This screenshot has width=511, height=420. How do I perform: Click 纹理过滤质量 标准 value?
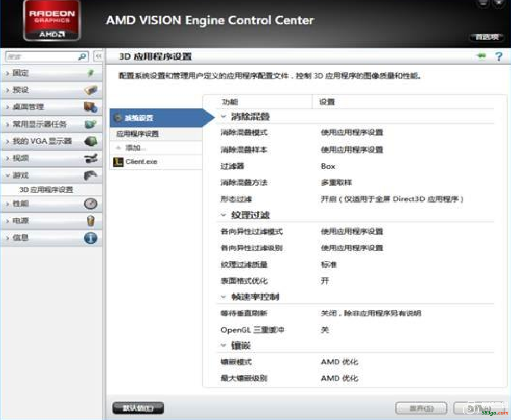(329, 265)
